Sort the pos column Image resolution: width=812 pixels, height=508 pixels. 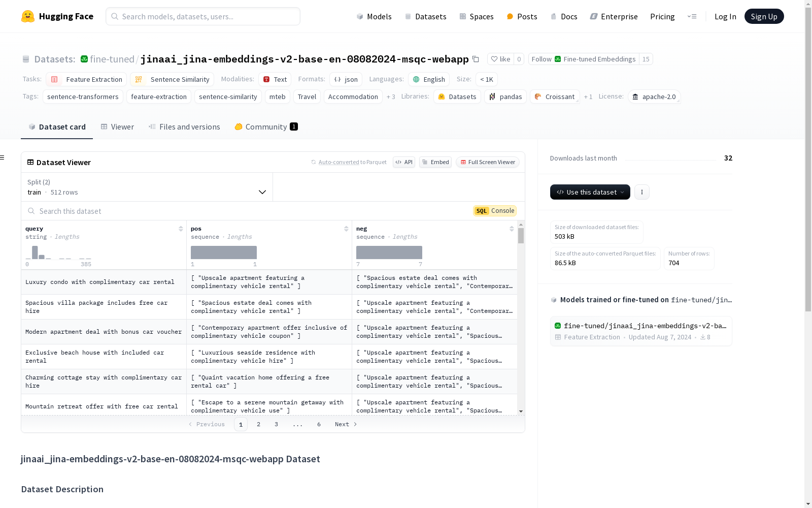coord(346,229)
